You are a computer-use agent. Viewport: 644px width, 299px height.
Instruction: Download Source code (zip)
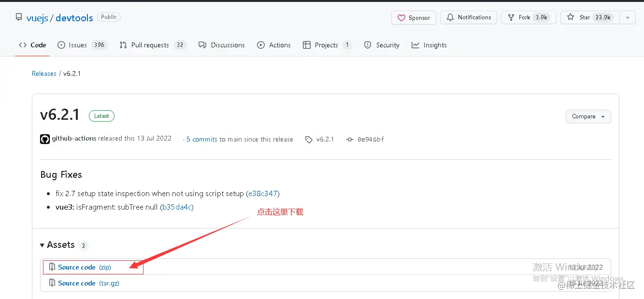click(x=85, y=267)
